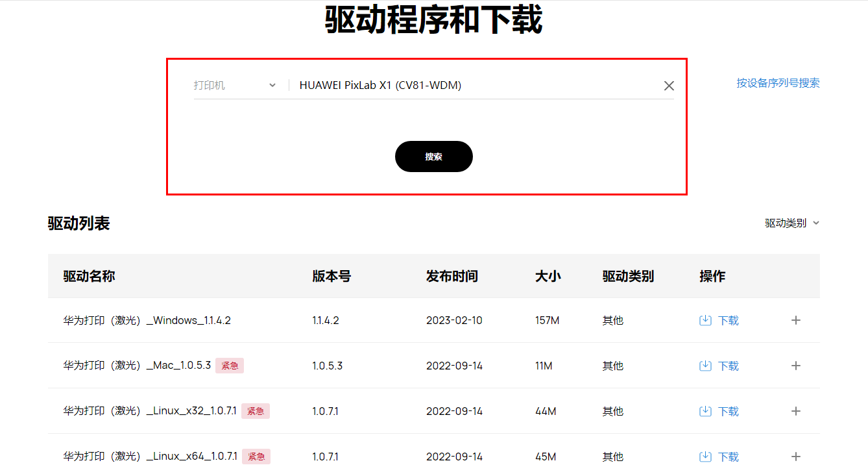Select driver name 华为打印（激光）_Linux_x32_1.0.7.1
This screenshot has width=868, height=476.
(x=150, y=411)
